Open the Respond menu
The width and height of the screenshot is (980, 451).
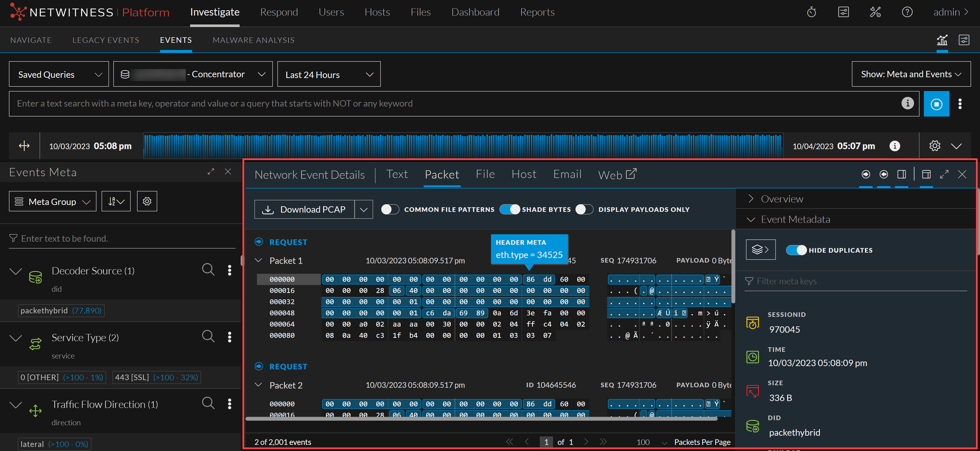coord(279,12)
